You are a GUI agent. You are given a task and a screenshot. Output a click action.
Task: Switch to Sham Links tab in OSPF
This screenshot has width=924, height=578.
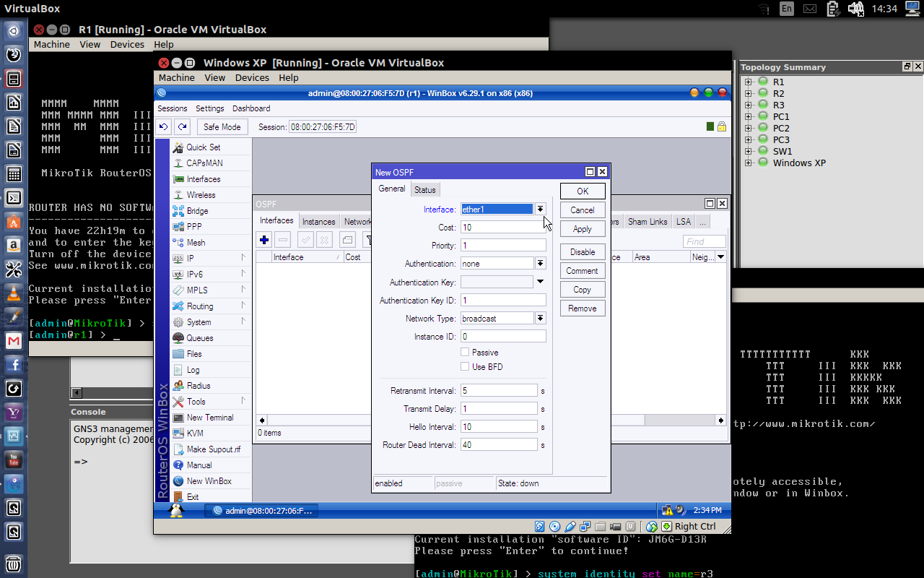[x=648, y=222]
